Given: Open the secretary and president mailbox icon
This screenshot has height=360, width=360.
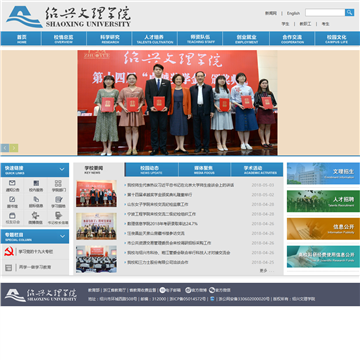Looking at the screenshot, I should [x=58, y=215].
